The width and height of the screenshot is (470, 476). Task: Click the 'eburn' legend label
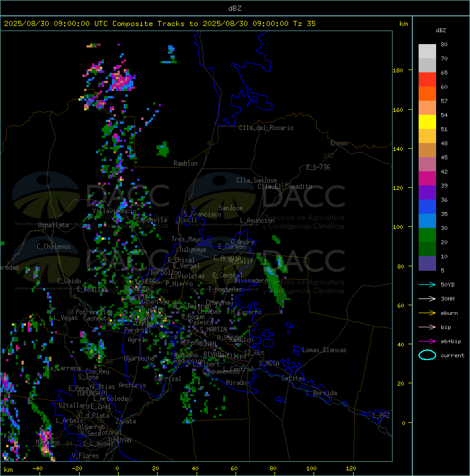click(449, 313)
